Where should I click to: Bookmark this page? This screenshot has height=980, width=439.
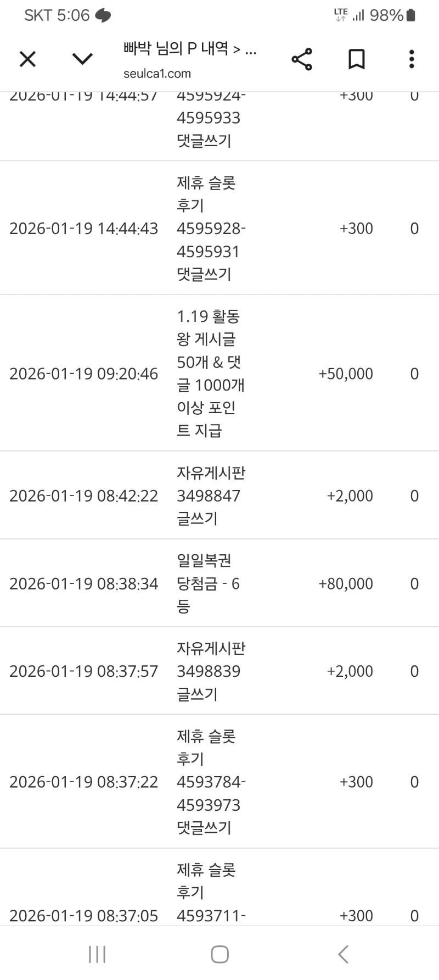point(357,59)
